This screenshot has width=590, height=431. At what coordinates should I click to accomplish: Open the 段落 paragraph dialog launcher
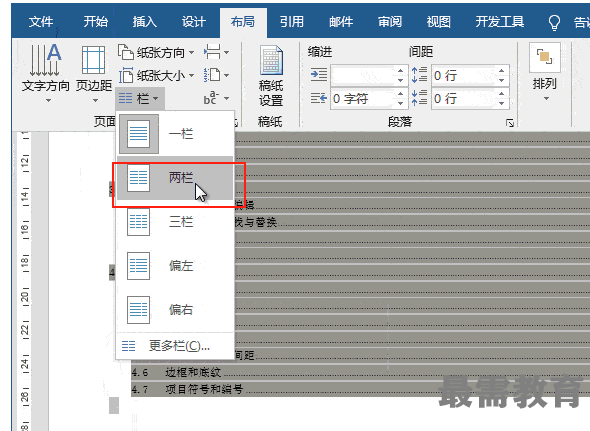tap(510, 123)
